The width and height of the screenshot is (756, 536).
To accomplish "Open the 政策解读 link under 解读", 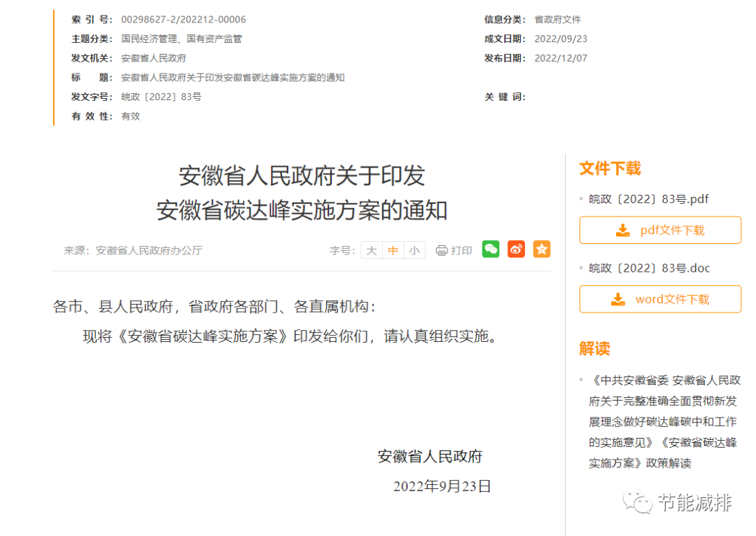I will coord(664,422).
